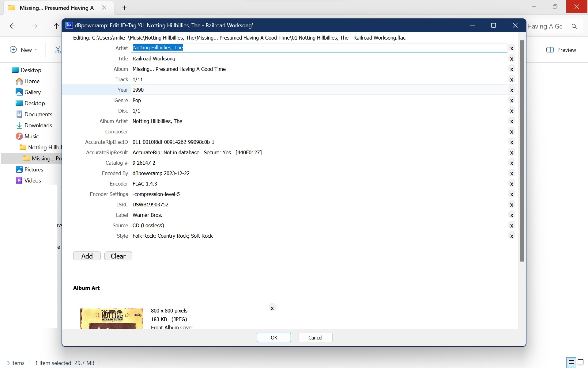588x368 pixels.
Task: Confirm edits with the OK button
Action: tap(274, 337)
